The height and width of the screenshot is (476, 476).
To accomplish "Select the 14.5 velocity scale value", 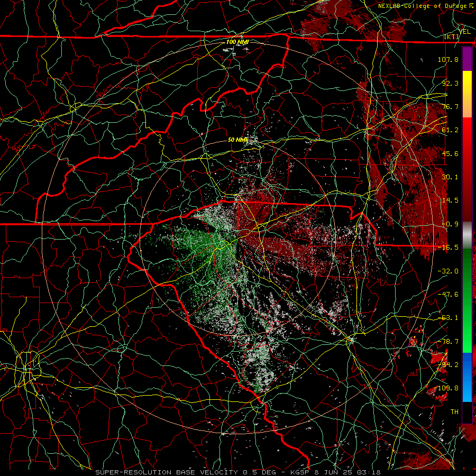I will point(450,200).
